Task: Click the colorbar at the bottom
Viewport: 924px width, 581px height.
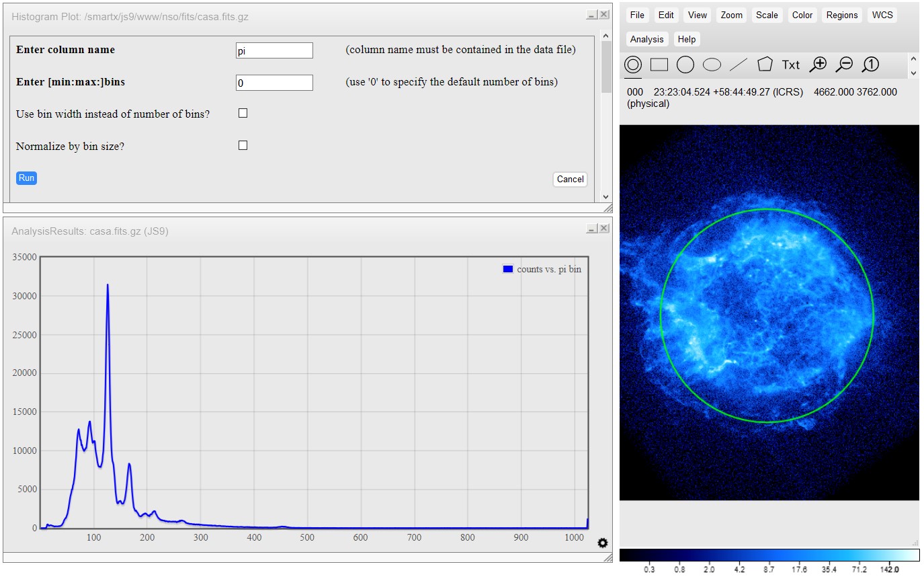Action: point(769,555)
